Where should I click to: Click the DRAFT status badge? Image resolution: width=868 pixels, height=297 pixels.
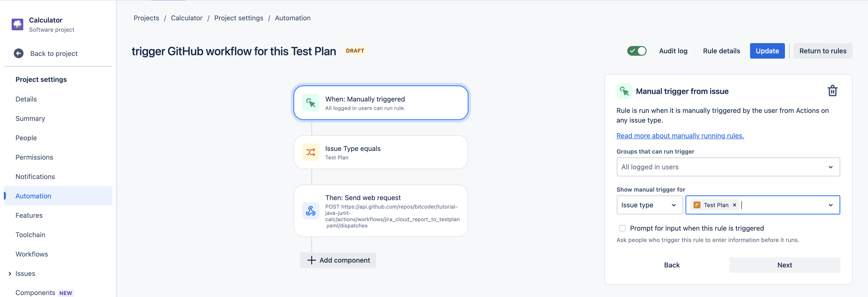point(355,51)
